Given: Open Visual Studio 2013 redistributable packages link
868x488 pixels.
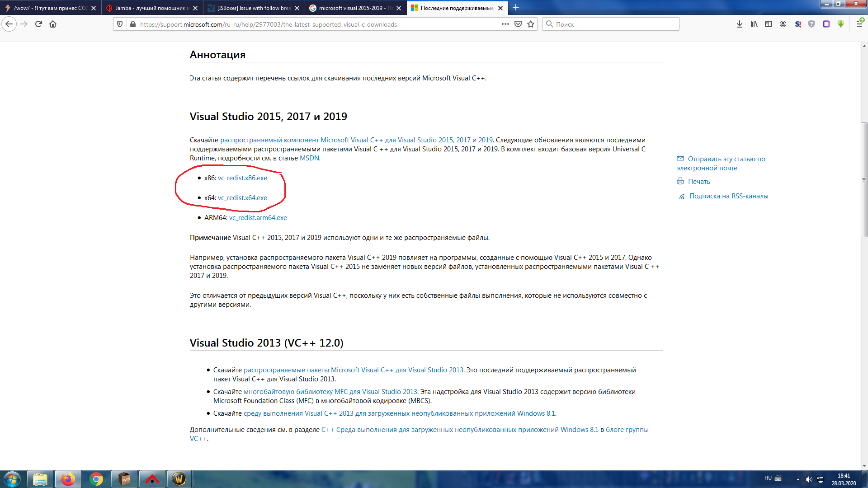Looking at the screenshot, I should click(354, 370).
